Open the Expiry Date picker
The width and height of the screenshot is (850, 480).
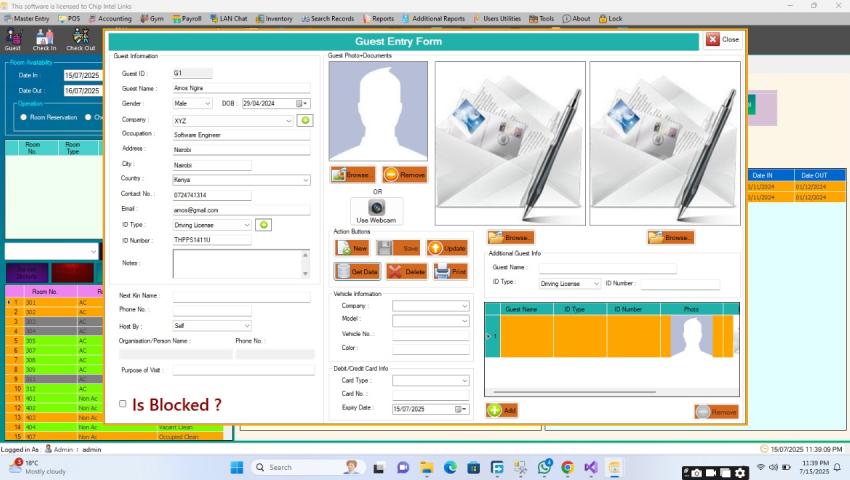pyautogui.click(x=461, y=409)
